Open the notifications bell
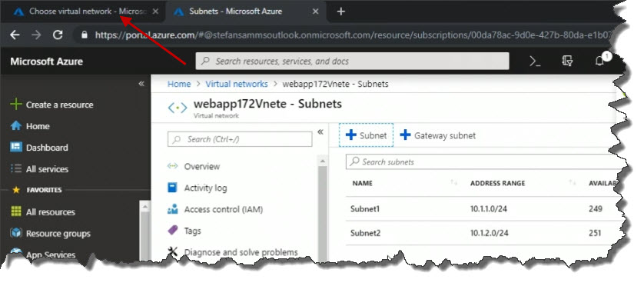This screenshot has width=644, height=286. pos(599,62)
